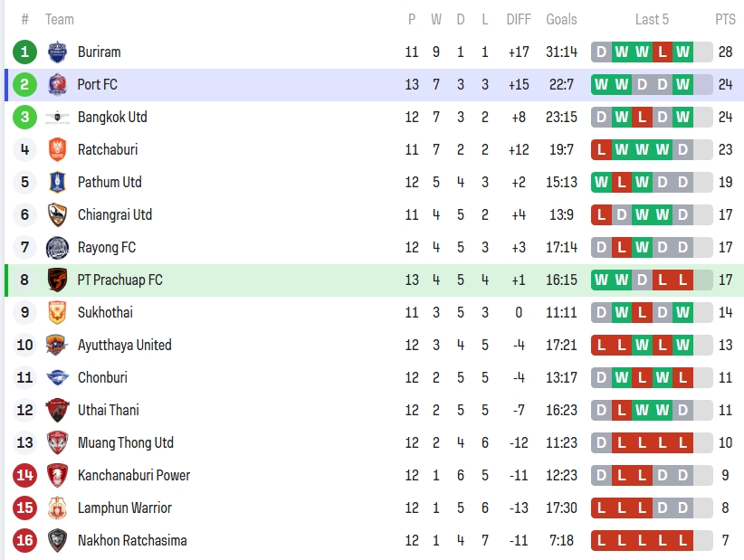Click the Buriram club crest icon

tap(58, 52)
